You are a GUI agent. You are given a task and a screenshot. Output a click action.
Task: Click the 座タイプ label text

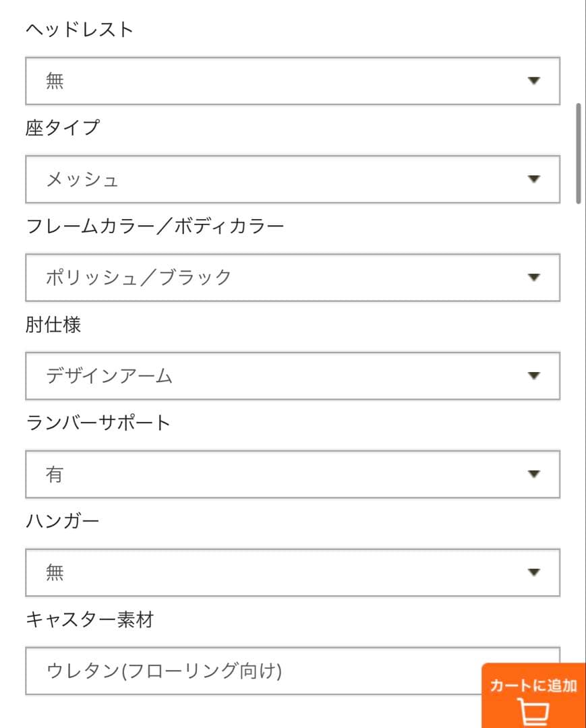tap(62, 128)
